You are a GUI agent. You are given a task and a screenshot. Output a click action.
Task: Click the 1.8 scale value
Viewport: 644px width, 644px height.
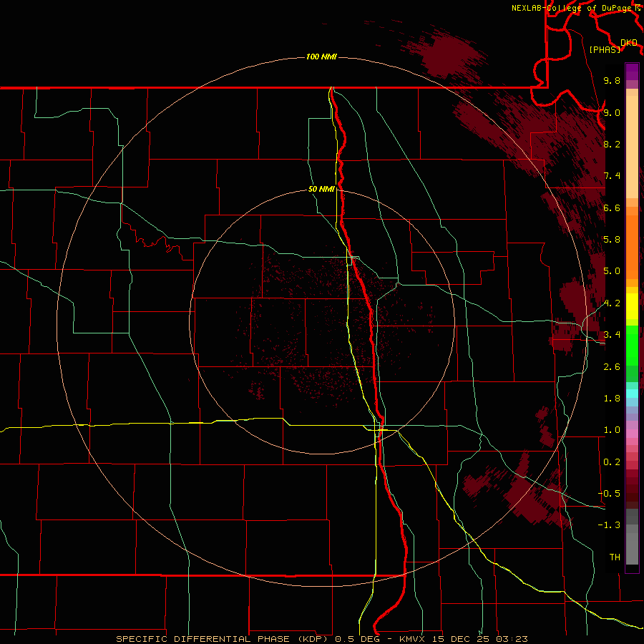(612, 399)
